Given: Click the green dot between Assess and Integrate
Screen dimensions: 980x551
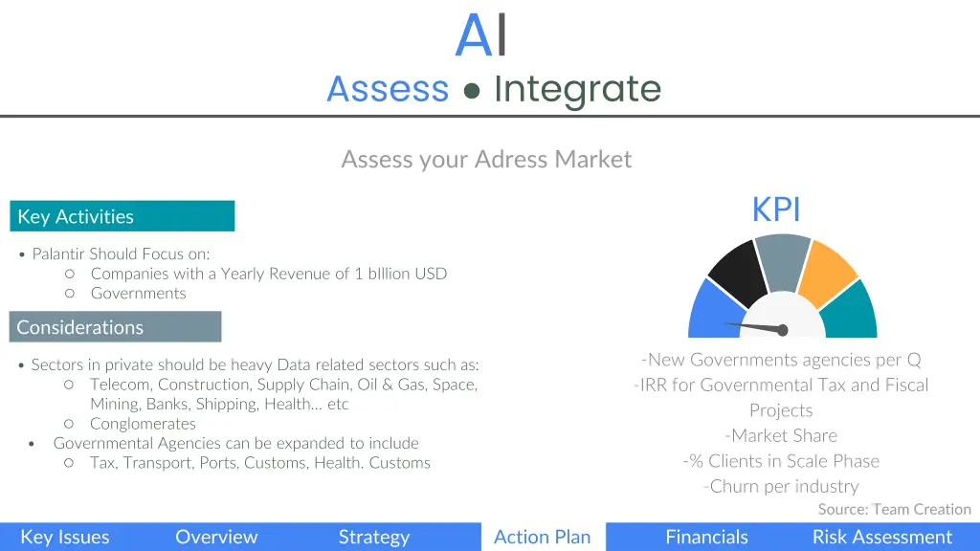Looking at the screenshot, I should 472,91.
